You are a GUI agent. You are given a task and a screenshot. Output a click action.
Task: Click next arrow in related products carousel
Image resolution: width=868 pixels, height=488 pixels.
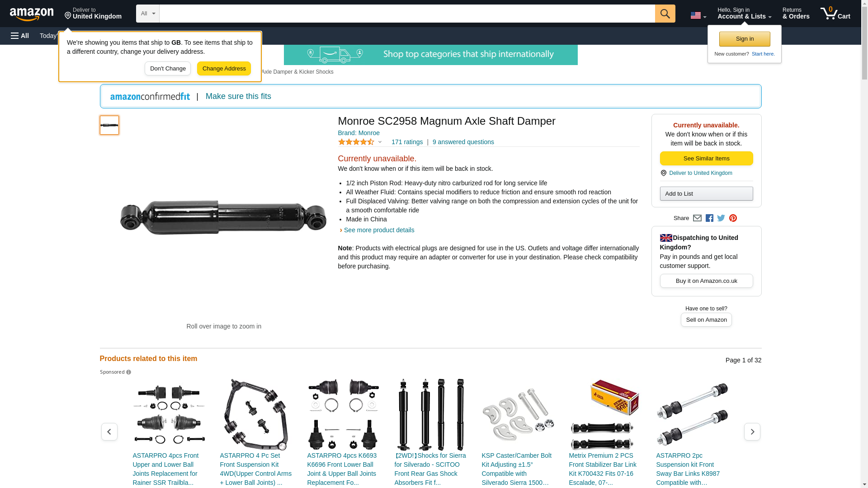752,432
